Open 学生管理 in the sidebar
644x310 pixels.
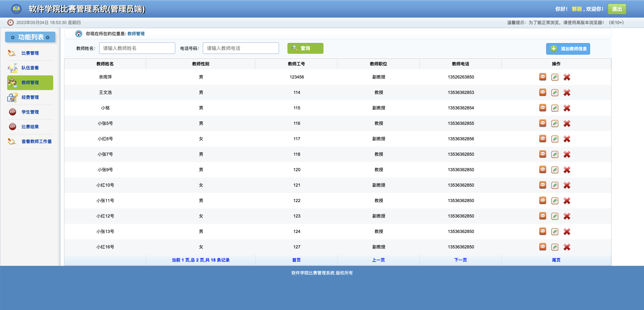coord(30,112)
